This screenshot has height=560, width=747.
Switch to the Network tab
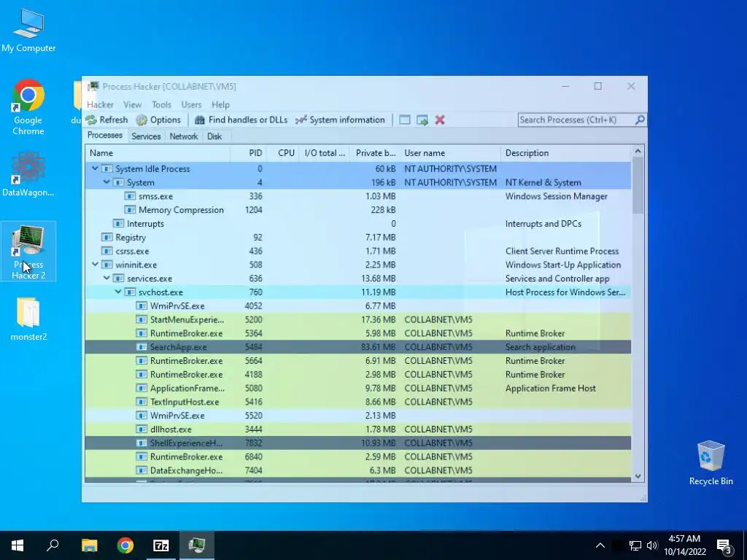(x=183, y=136)
